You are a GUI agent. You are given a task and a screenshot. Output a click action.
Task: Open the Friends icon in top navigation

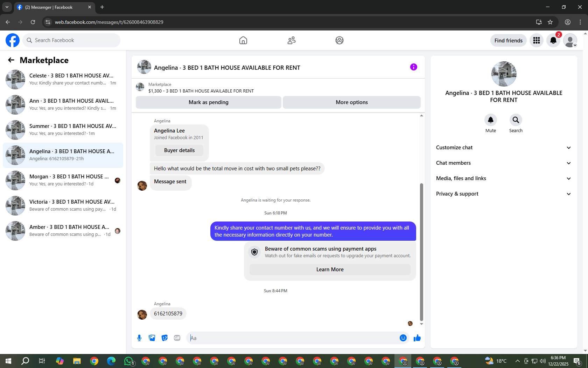(x=292, y=40)
